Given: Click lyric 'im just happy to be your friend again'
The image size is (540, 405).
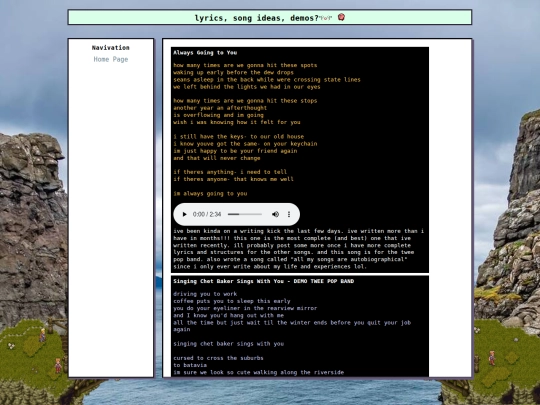Looking at the screenshot, I should (x=235, y=151).
